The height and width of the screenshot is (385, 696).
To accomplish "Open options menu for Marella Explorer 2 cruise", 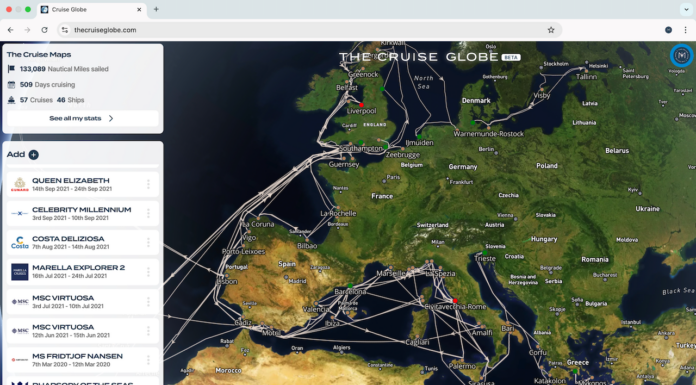I will point(148,272).
